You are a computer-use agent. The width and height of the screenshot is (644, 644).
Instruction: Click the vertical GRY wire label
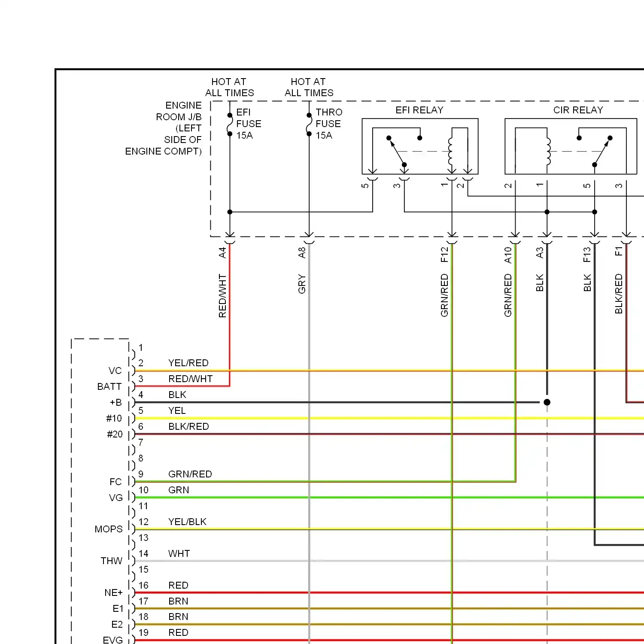tap(302, 284)
